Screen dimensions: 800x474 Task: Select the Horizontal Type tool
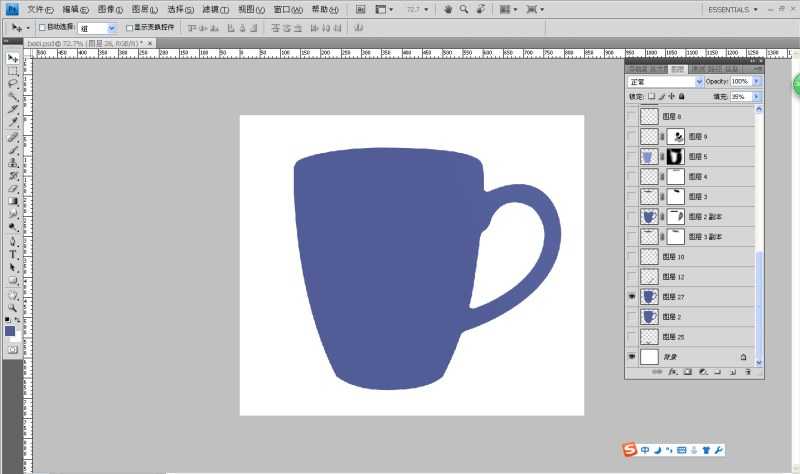point(13,254)
